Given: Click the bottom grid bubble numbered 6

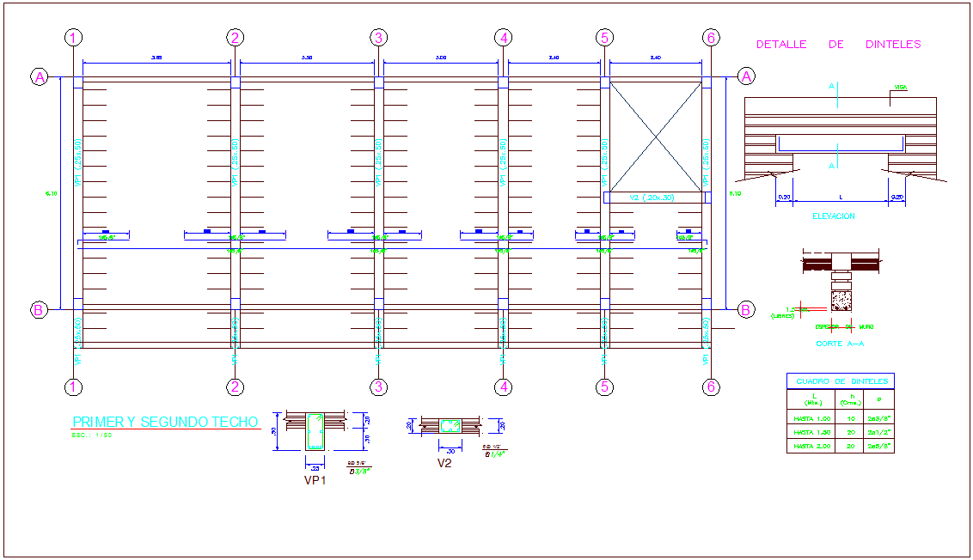Looking at the screenshot, I should [x=710, y=387].
